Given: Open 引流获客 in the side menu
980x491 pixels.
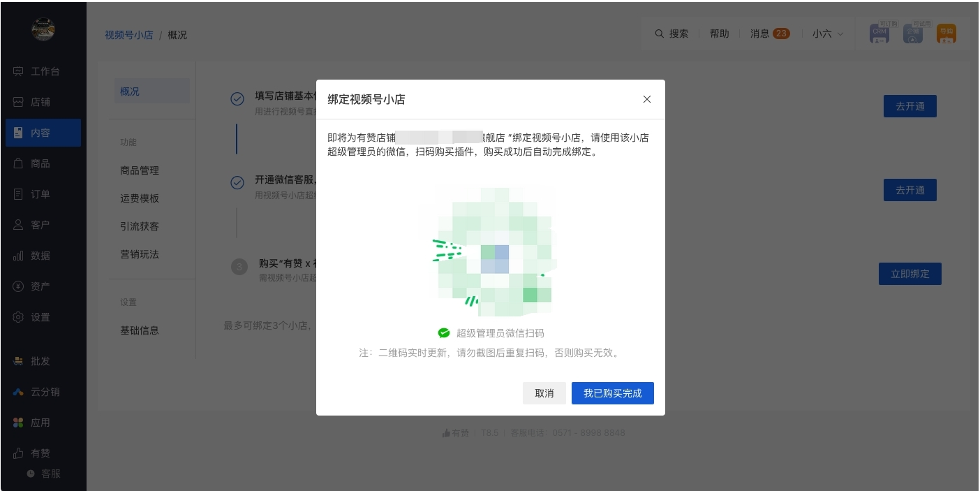Looking at the screenshot, I should 140,226.
